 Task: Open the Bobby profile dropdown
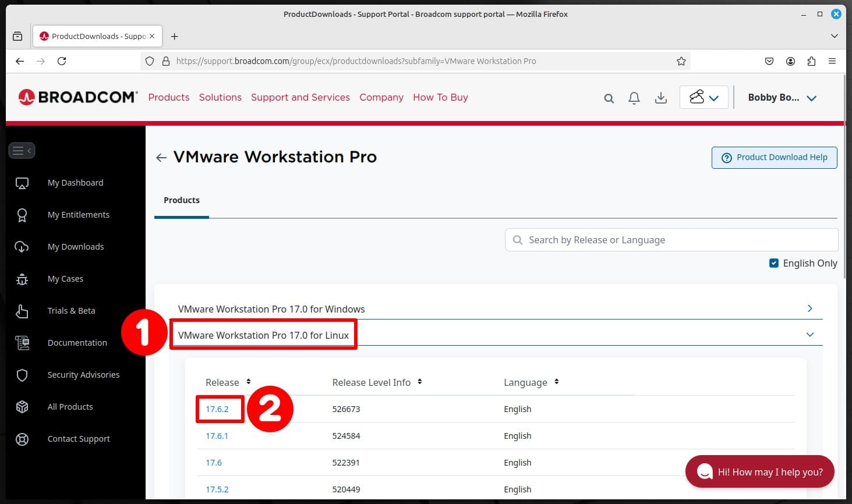783,97
